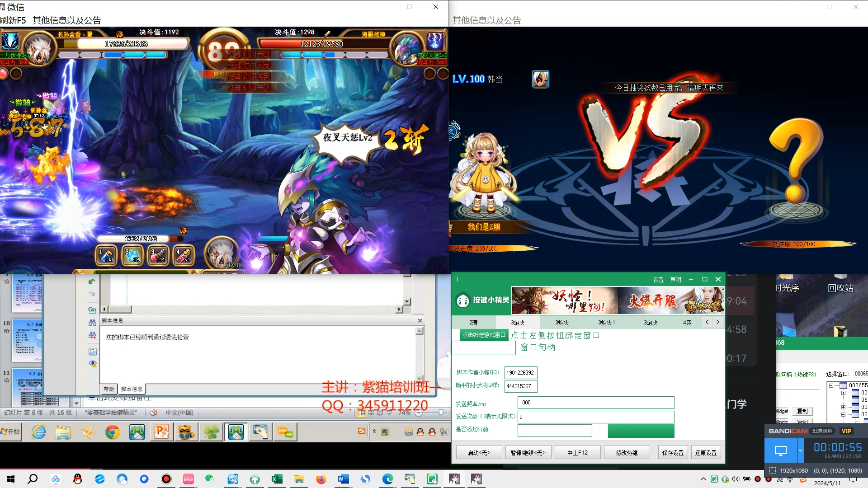Click the 夜叉天惩 opponent avatar portrait
Image resolution: width=868 pixels, height=488 pixels.
point(406,49)
